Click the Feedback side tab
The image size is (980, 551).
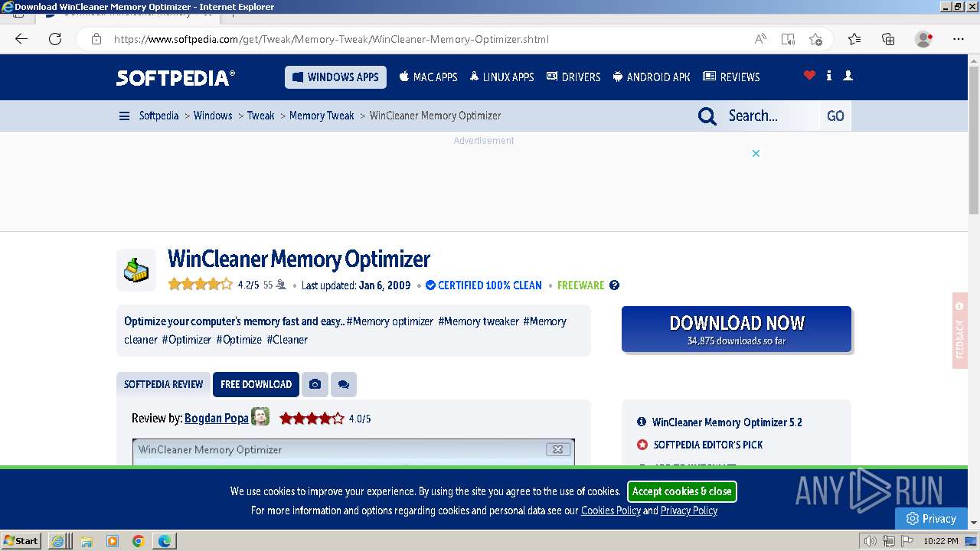click(x=960, y=331)
